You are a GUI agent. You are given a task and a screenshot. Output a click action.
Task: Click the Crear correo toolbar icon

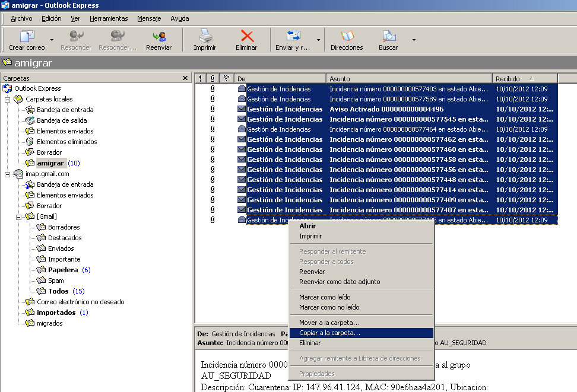[x=27, y=36]
